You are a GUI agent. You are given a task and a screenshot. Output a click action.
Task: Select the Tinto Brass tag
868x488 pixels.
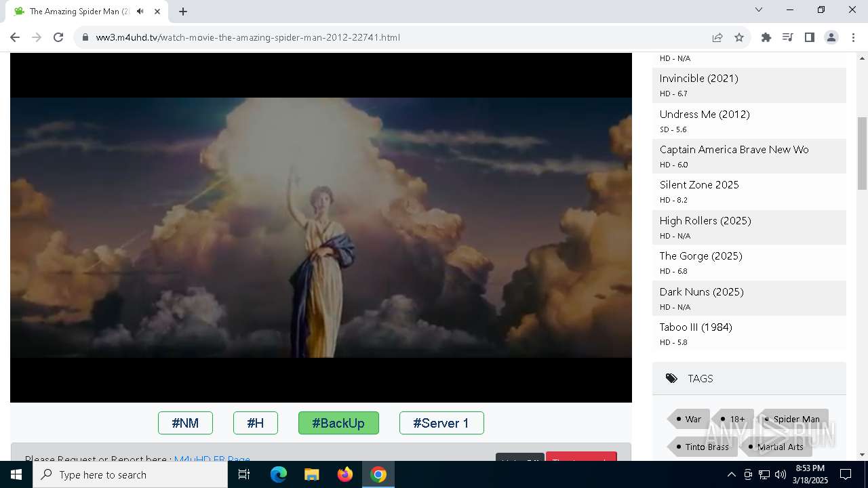click(x=702, y=447)
